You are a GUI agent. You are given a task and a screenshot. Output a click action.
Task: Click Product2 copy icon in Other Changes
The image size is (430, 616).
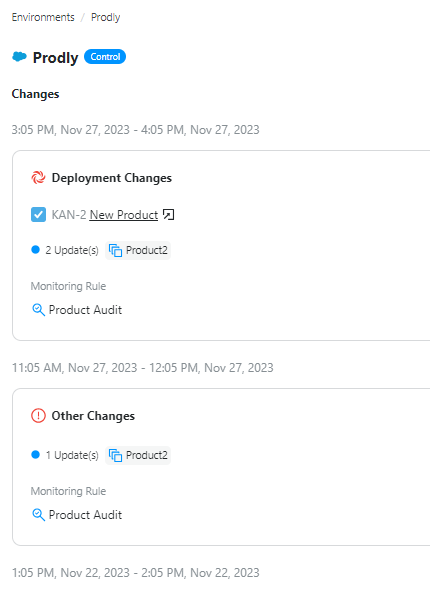[115, 455]
